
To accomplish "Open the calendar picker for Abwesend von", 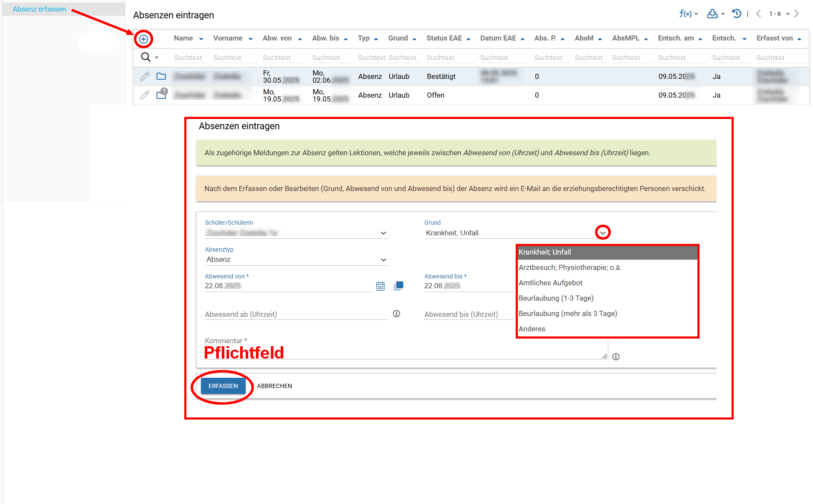I will [380, 286].
